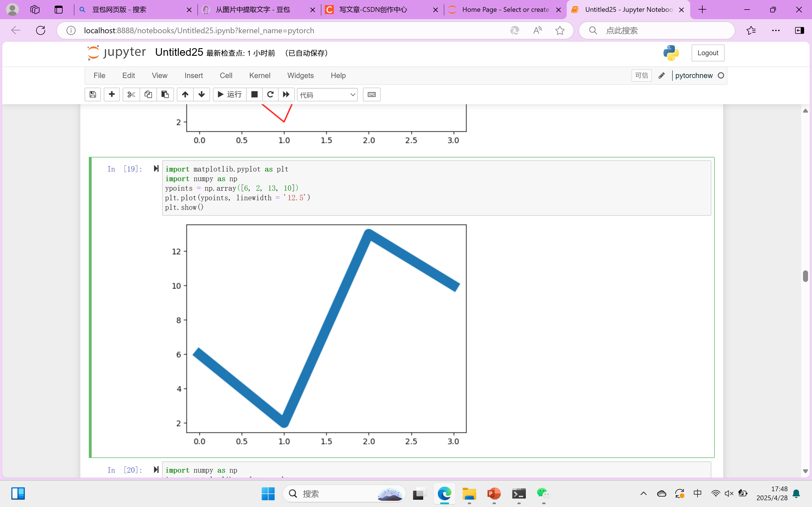Toggle the Edge sidebar panel button
This screenshot has width=812, height=507.
pos(799,30)
